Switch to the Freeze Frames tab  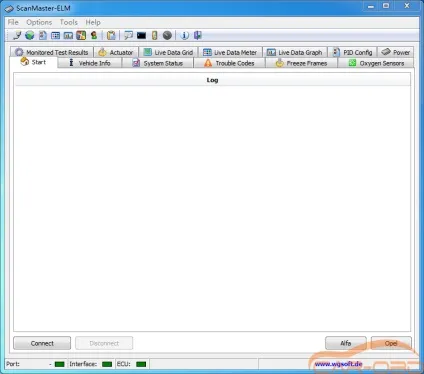[x=301, y=63]
